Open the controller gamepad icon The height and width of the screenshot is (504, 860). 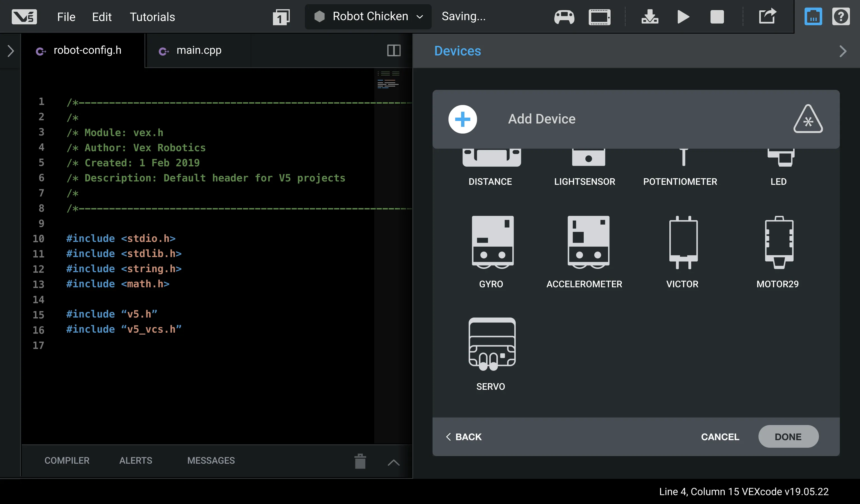click(564, 17)
